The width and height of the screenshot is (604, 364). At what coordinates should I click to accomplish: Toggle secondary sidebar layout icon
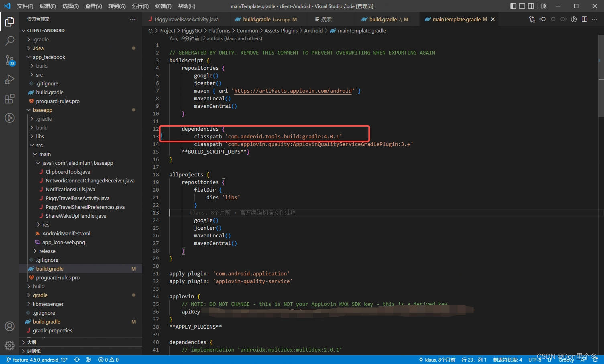[x=531, y=6]
